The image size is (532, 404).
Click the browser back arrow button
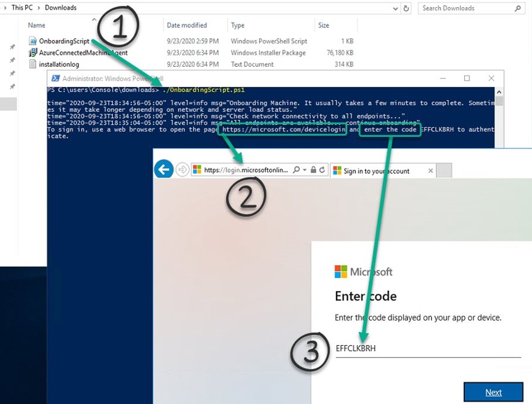(163, 170)
